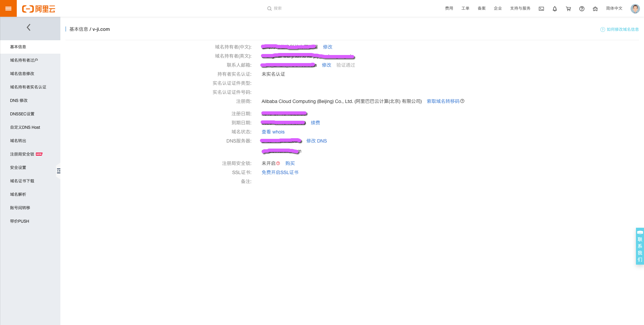The width and height of the screenshot is (644, 325).
Task: Click 修改 DNS link
Action: tap(316, 141)
